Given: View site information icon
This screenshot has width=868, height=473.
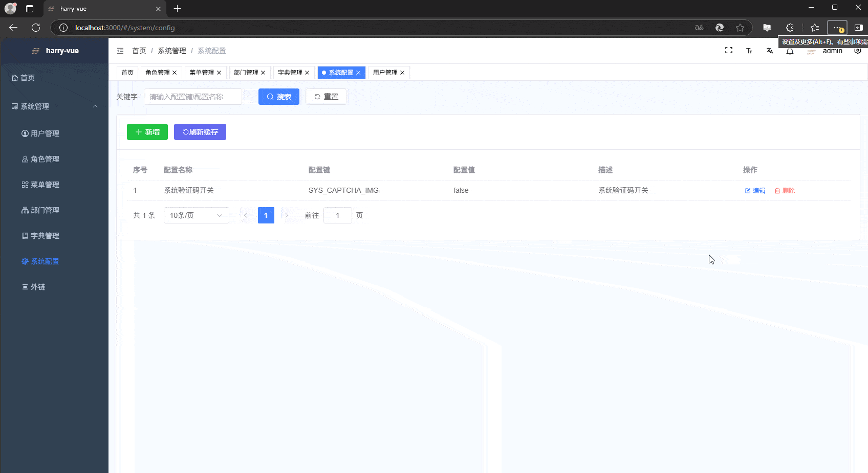Looking at the screenshot, I should (x=63, y=28).
